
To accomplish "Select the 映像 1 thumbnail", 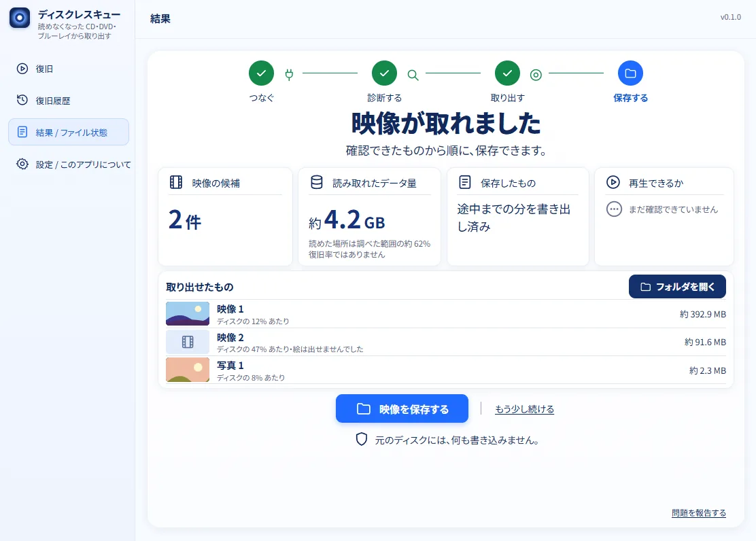I will click(x=188, y=314).
